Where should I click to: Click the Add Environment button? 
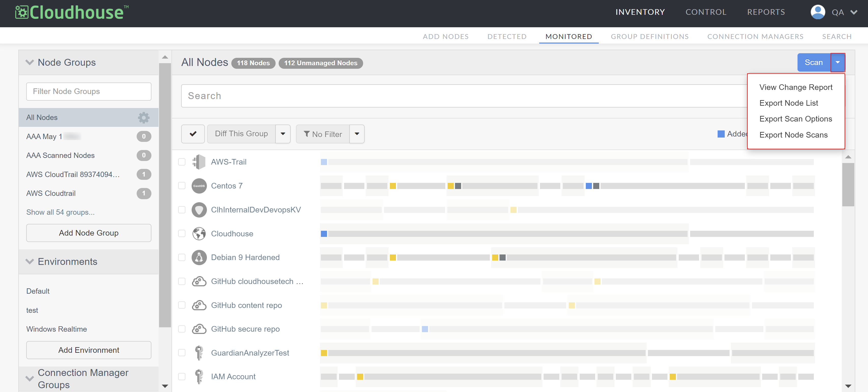tap(89, 350)
